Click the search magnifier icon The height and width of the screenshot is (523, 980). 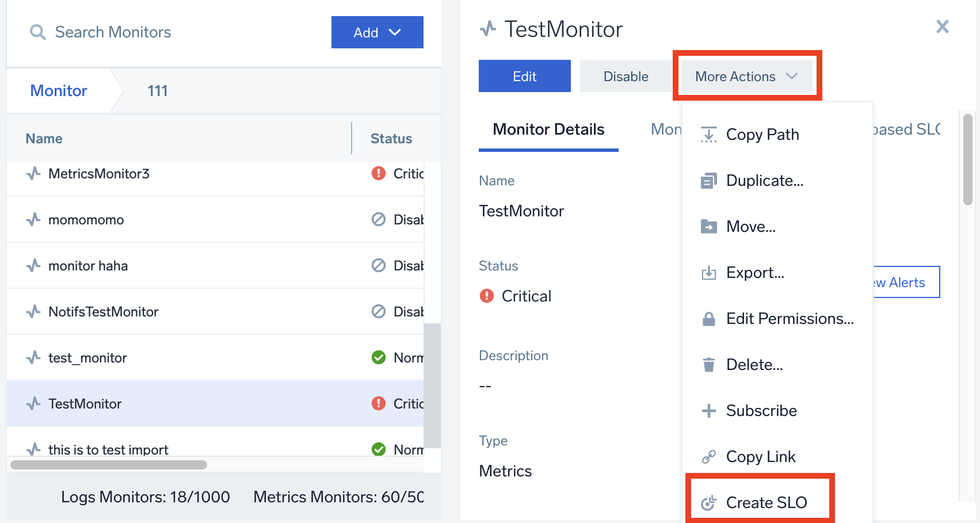point(37,32)
